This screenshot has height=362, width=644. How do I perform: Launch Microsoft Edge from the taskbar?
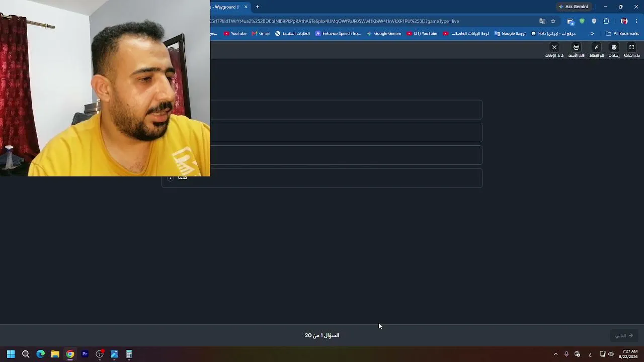[40, 354]
